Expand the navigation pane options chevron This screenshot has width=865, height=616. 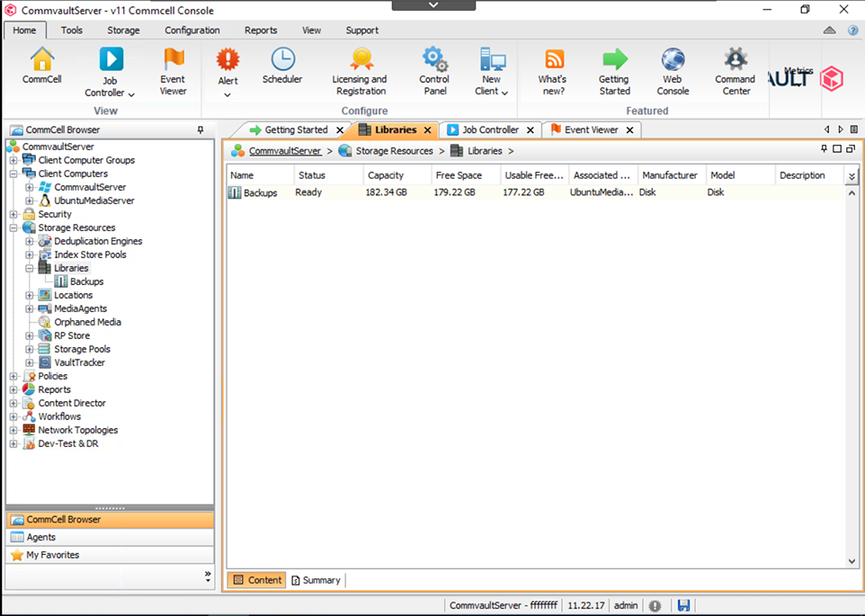(x=208, y=576)
